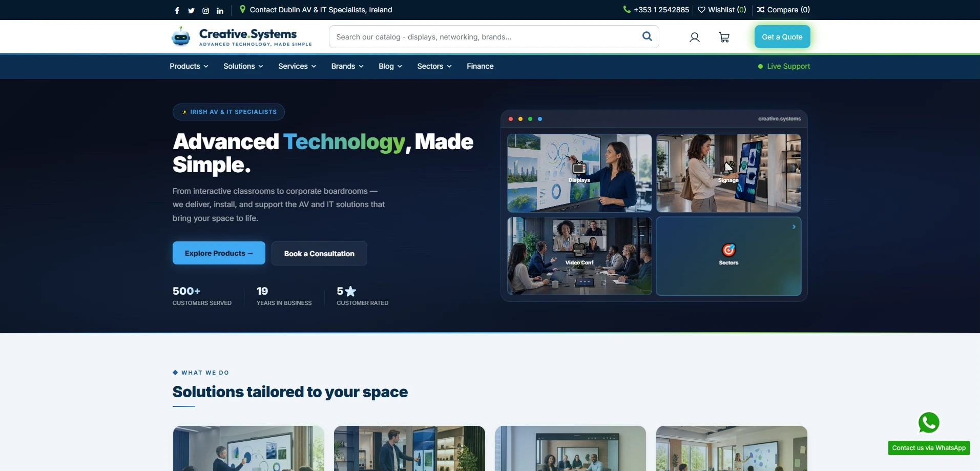Open the Facebook social link
This screenshot has width=980, height=471.
pos(177,10)
